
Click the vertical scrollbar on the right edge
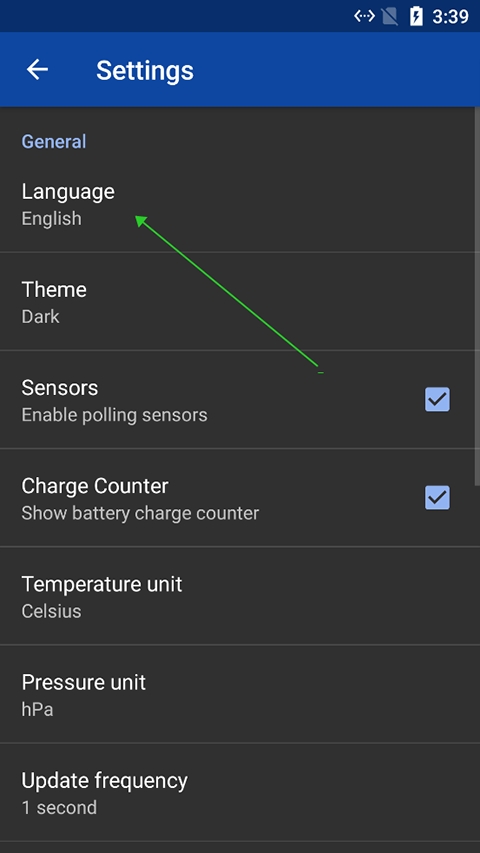[x=477, y=296]
